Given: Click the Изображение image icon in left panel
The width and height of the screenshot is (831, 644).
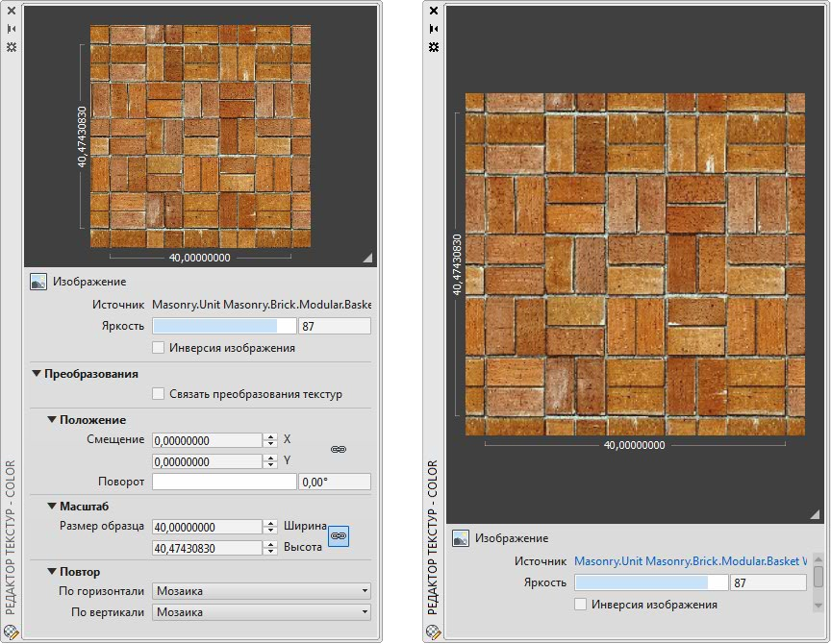Looking at the screenshot, I should click(38, 283).
